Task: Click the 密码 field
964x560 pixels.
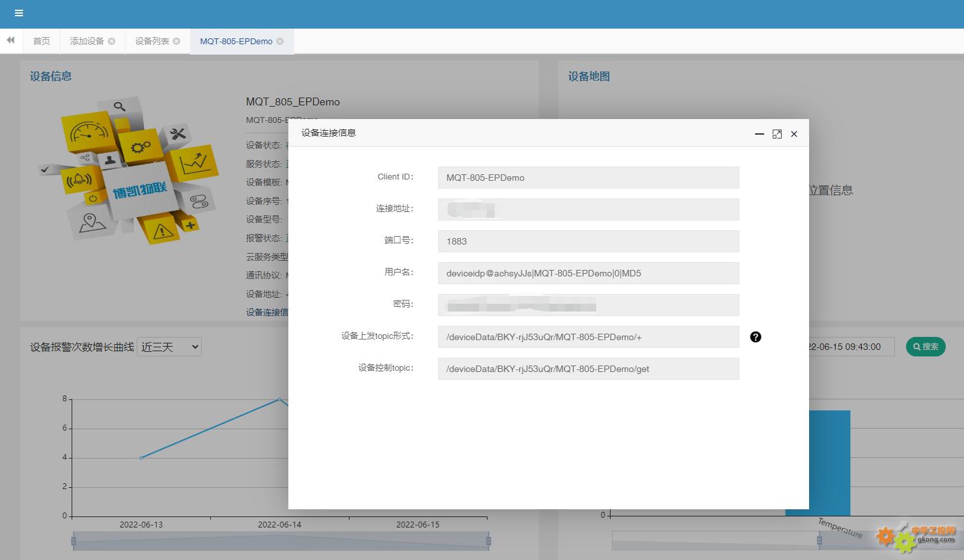Action: pyautogui.click(x=588, y=305)
